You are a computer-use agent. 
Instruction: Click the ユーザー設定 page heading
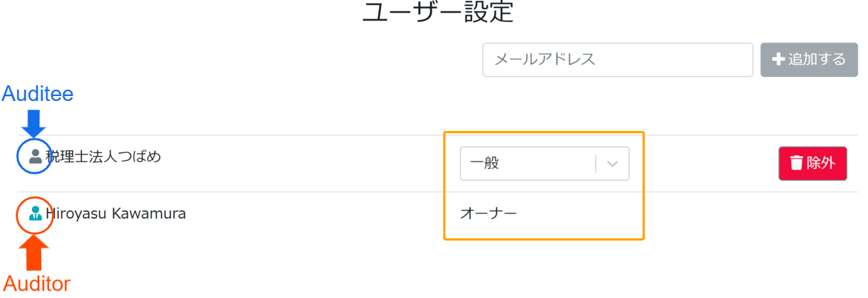pos(437,14)
